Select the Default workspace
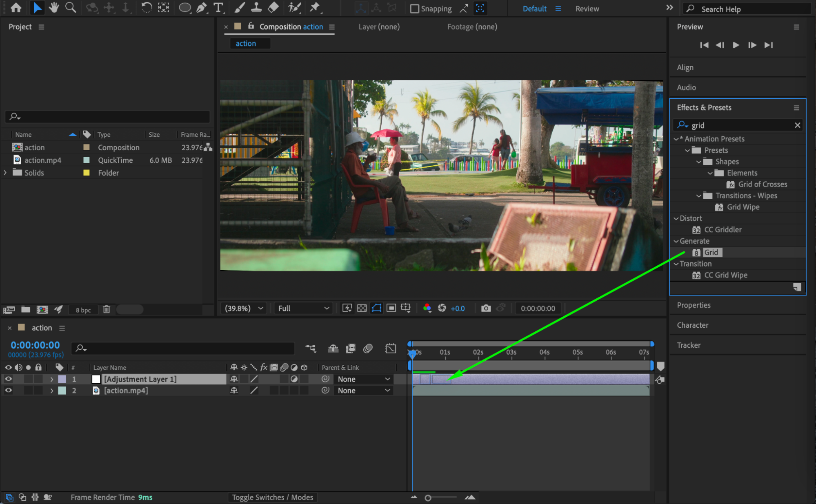The height and width of the screenshot is (504, 816). [534, 9]
